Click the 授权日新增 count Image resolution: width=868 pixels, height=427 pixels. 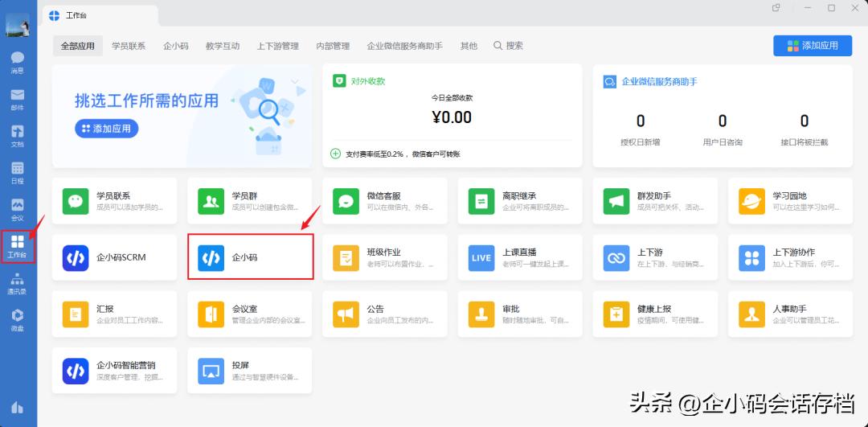pyautogui.click(x=641, y=121)
